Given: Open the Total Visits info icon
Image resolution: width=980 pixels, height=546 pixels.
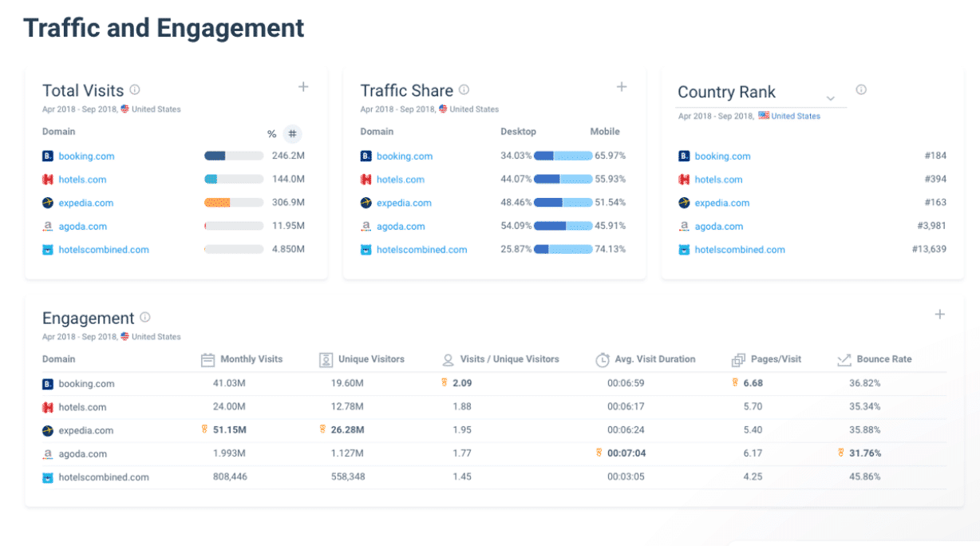Looking at the screenshot, I should (x=135, y=89).
